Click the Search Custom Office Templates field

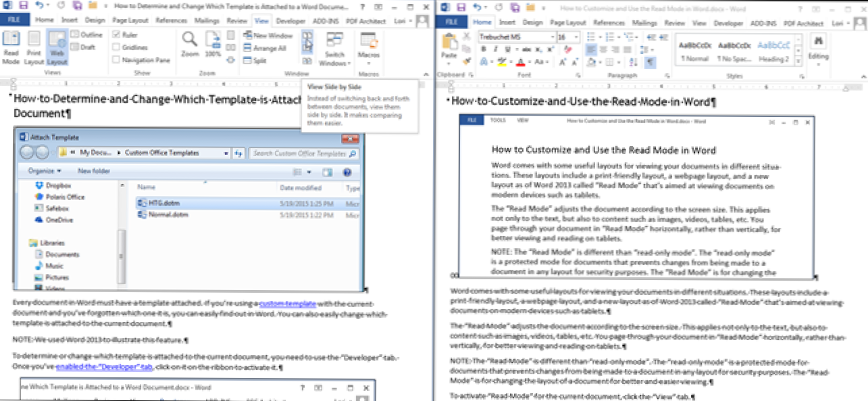pos(303,154)
